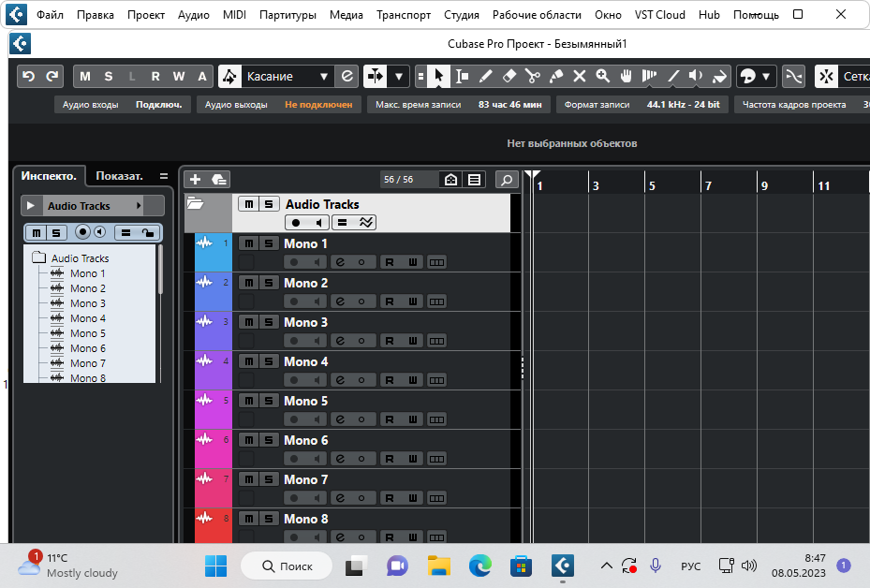Click the Add Track plus button
Image resolution: width=870 pixels, height=588 pixels.
coord(195,180)
